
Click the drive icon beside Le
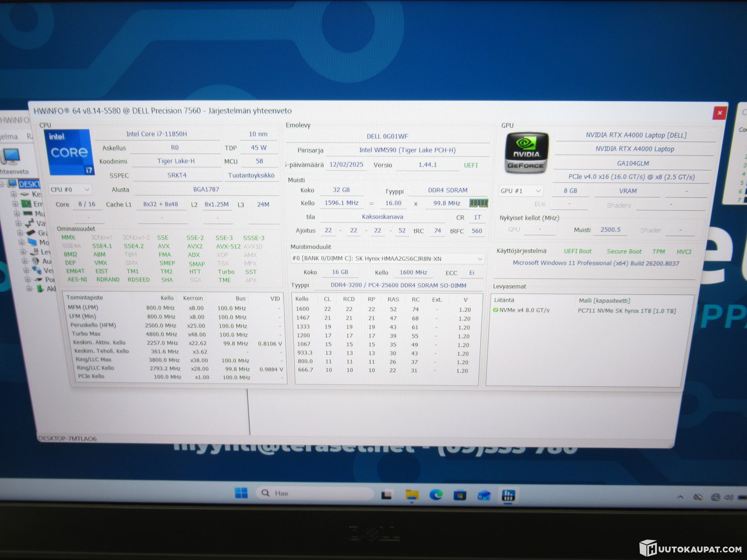coord(35,252)
